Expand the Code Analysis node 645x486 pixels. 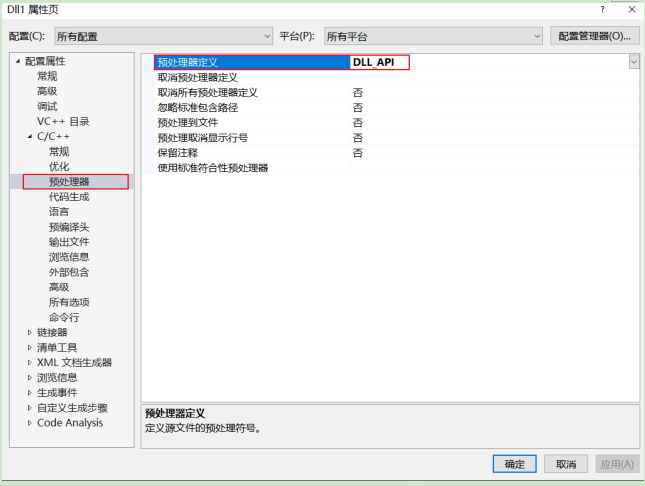pos(30,423)
